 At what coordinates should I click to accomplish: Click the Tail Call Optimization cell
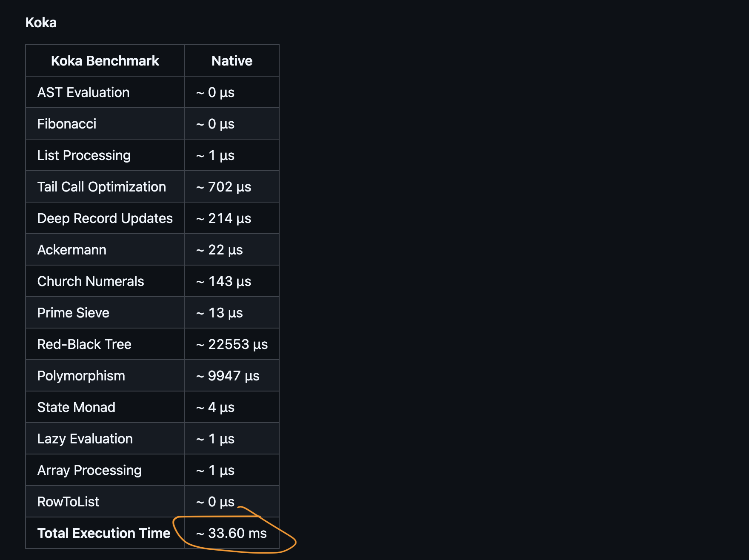coord(105,187)
